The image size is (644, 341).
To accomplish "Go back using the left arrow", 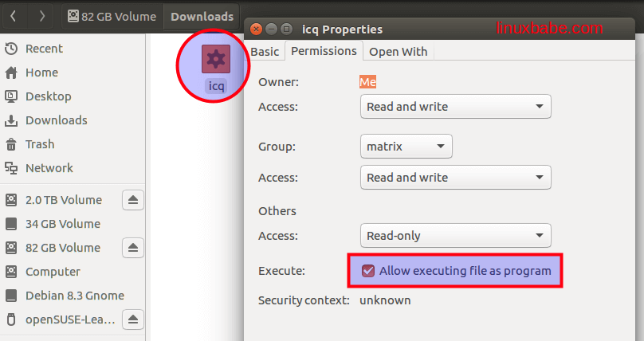I will pyautogui.click(x=16, y=16).
